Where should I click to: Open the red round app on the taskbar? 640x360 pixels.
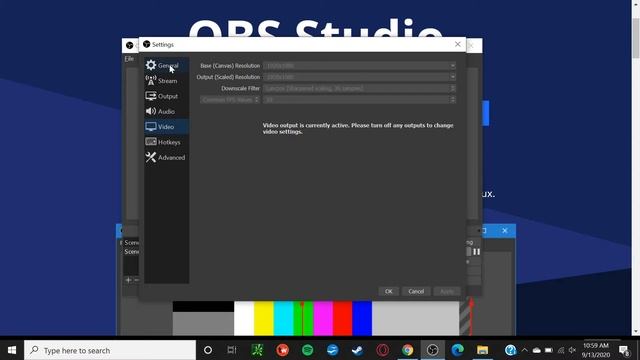tap(282, 350)
